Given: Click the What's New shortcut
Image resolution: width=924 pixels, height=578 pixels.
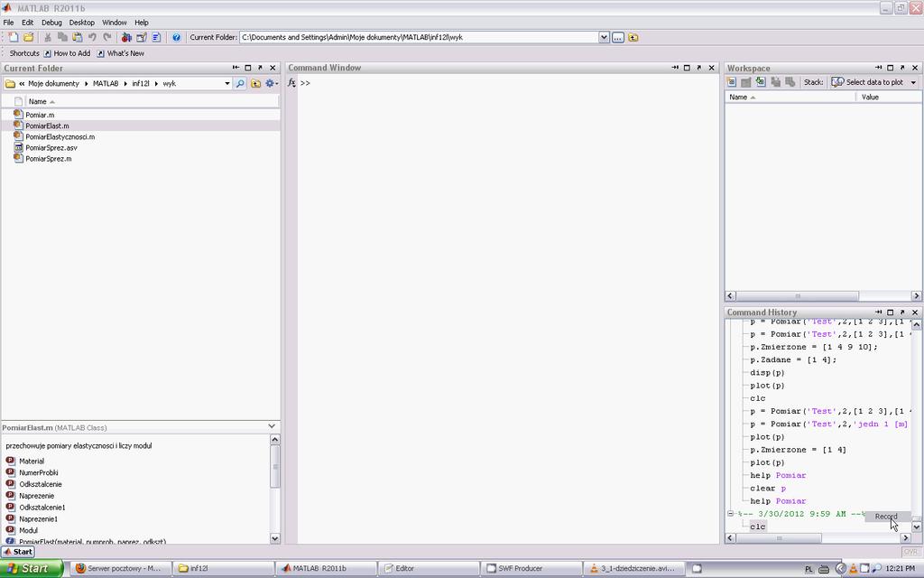Looking at the screenshot, I should pyautogui.click(x=120, y=53).
